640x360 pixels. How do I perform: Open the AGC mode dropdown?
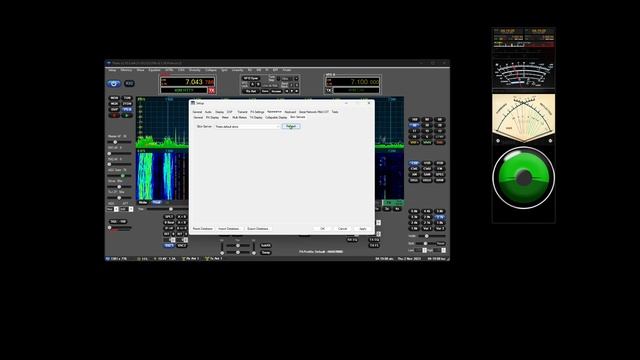click(x=112, y=209)
